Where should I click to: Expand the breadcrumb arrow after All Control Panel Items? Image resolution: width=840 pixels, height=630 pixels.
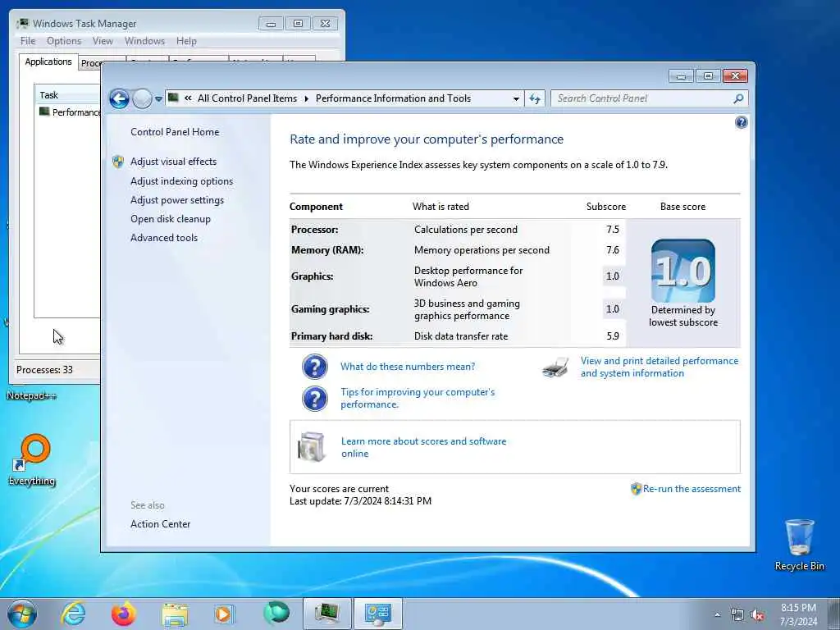[x=307, y=99]
